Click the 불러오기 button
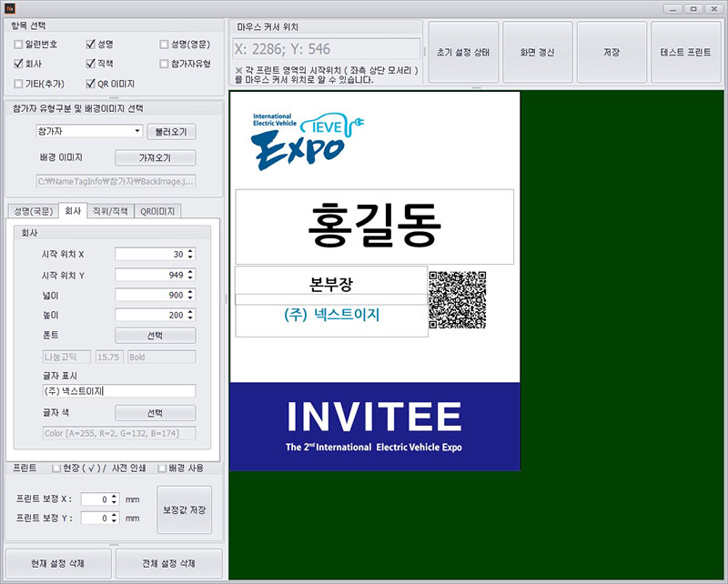This screenshot has width=728, height=584. click(x=171, y=132)
